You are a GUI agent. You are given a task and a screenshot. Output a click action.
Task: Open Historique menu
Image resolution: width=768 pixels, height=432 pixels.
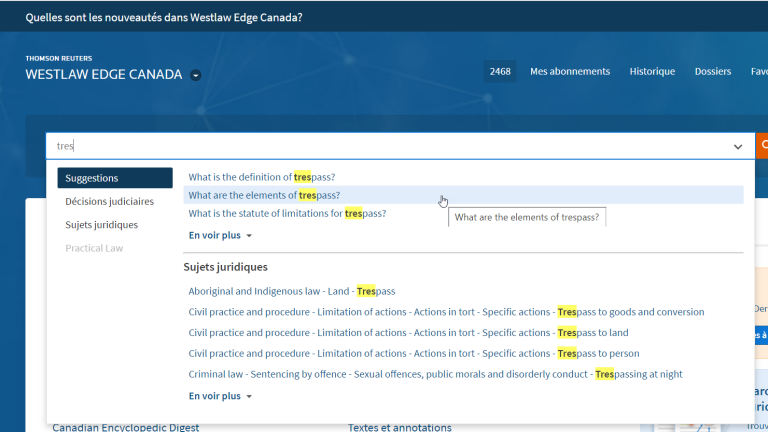(652, 72)
